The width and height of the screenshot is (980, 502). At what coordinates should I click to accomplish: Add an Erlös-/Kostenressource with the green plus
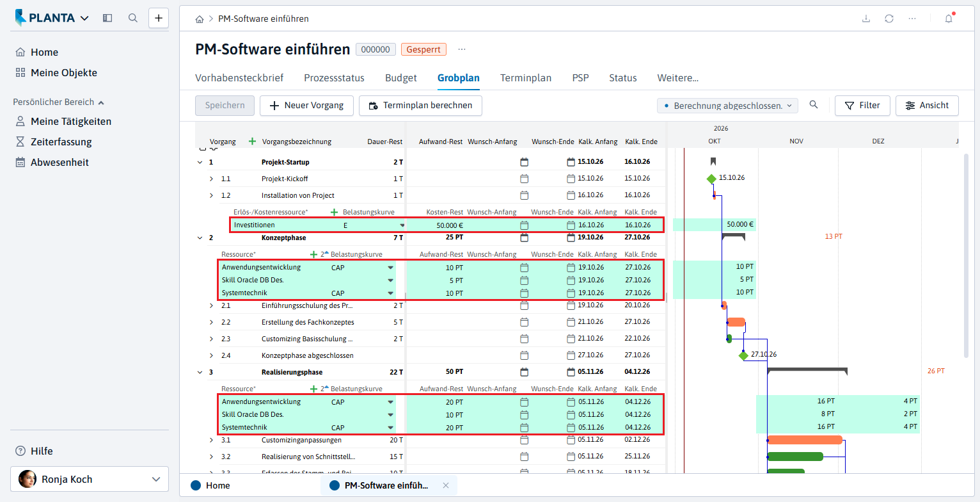coord(334,212)
